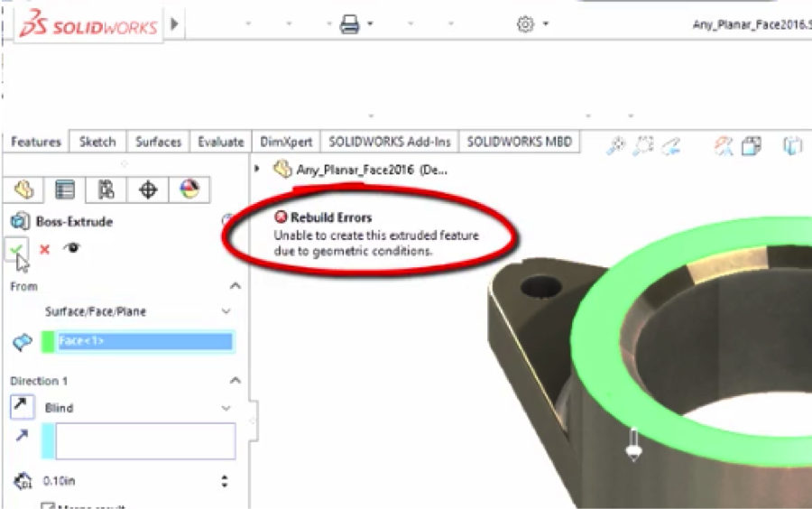Collapse the Direction 1 section
812x509 pixels.
click(235, 381)
